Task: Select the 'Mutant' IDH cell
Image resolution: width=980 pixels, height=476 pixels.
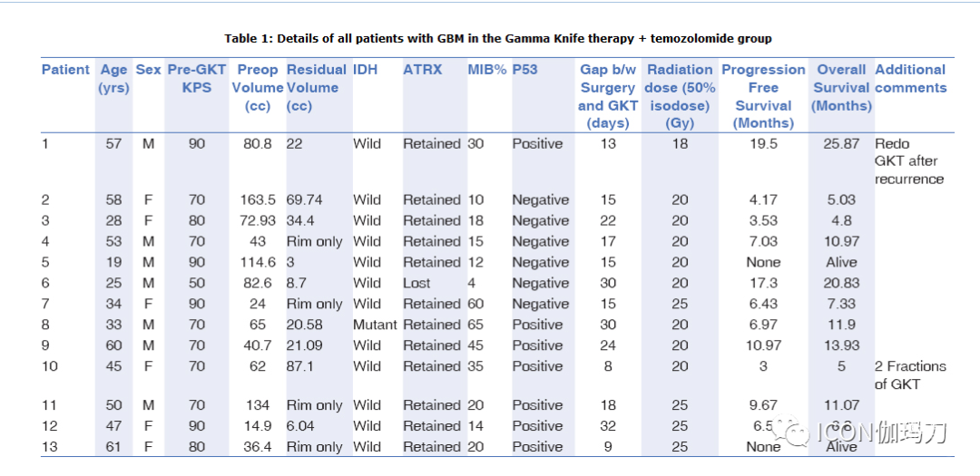Action: coord(375,325)
